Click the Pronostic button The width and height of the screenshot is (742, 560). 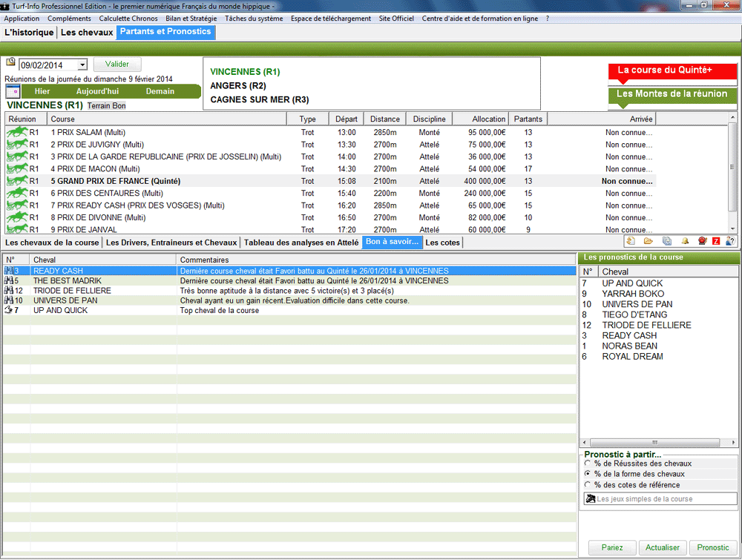tap(713, 547)
